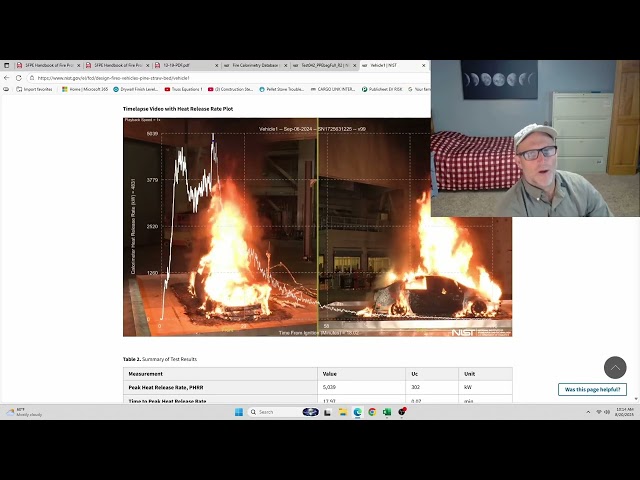This screenshot has width=640, height=480.
Task: Open the Publichest bookmark
Action: pyautogui.click(x=382, y=89)
